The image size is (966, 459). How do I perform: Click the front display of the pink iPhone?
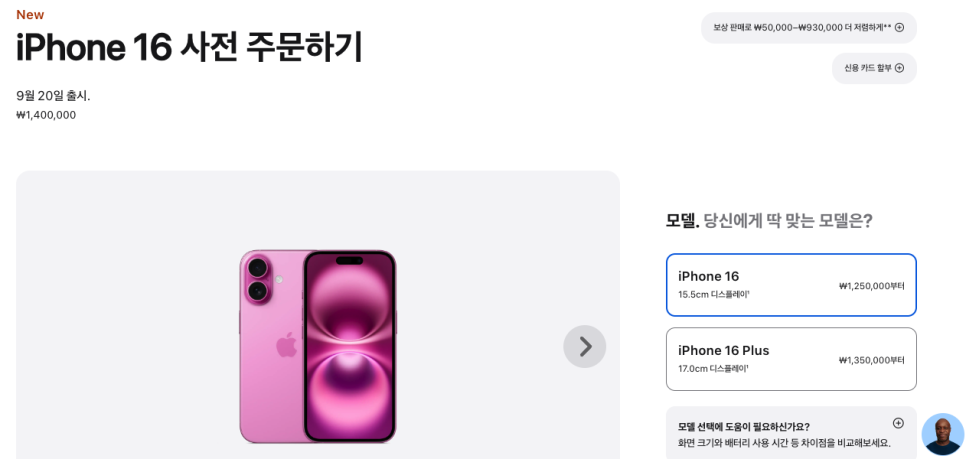click(x=349, y=346)
